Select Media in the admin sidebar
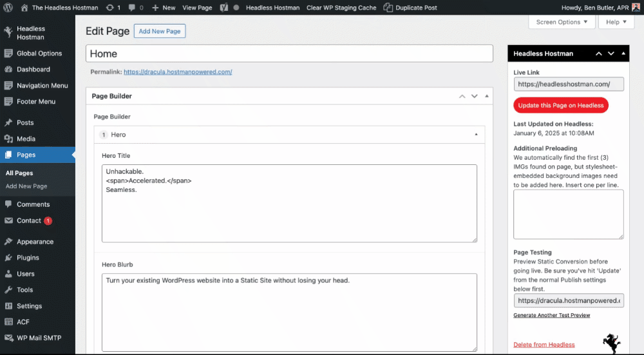644x355 pixels. point(26,139)
